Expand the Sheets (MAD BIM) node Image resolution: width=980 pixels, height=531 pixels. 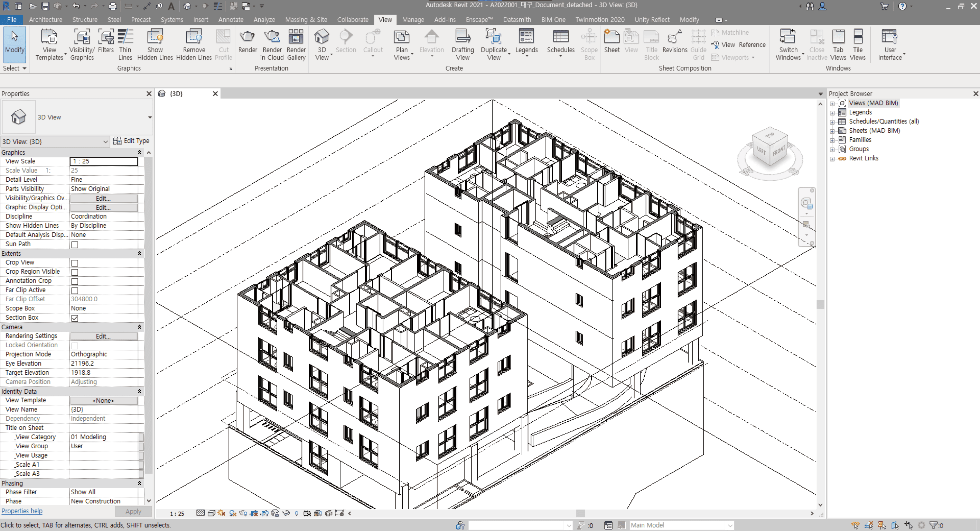click(832, 131)
